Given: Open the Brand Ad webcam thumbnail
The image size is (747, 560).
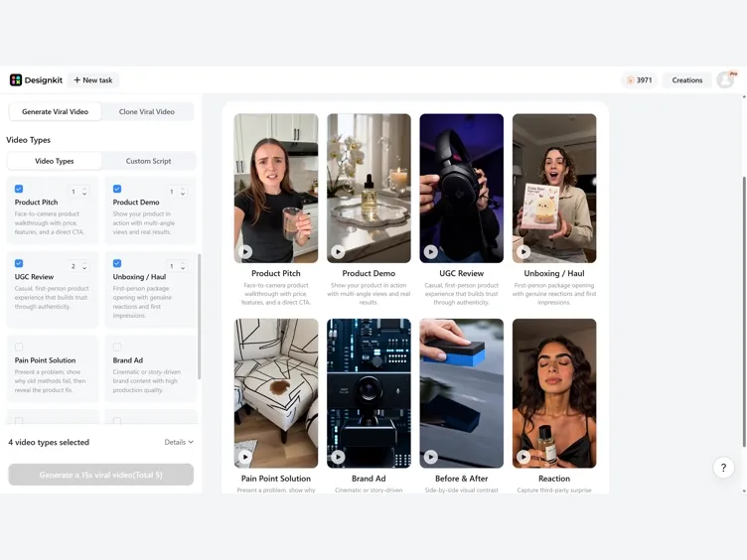Looking at the screenshot, I should coord(369,393).
